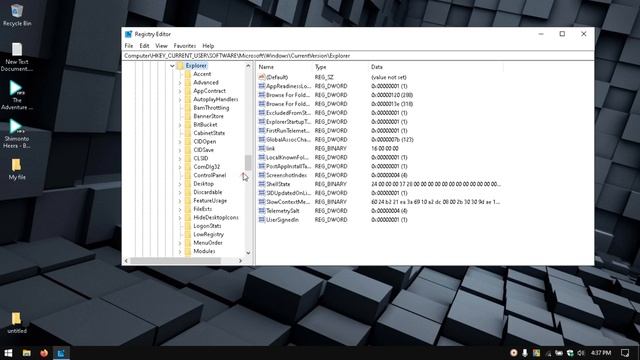Image resolution: width=640 pixels, height=360 pixels.
Task: Select New Text Document desktop icon
Action: coord(17,57)
